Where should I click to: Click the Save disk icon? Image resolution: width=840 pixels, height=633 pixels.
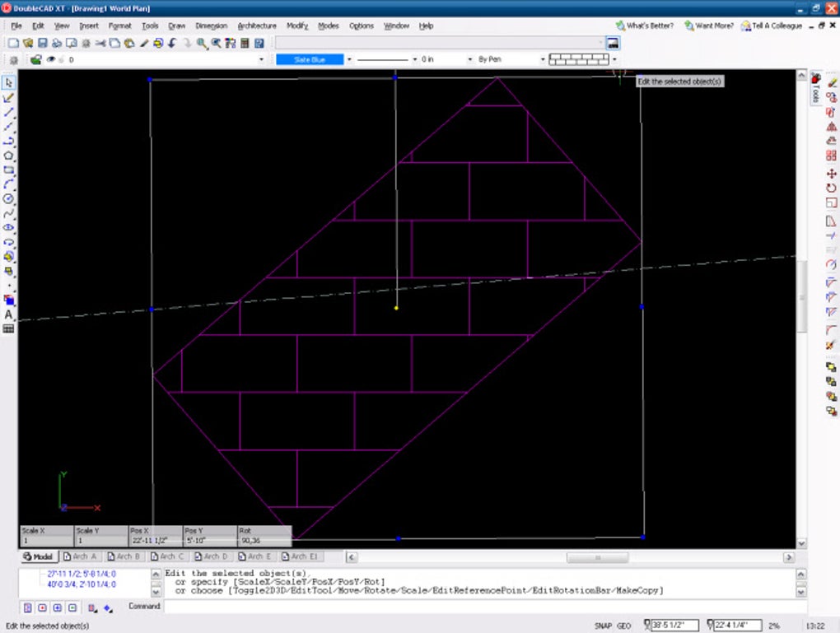point(43,43)
